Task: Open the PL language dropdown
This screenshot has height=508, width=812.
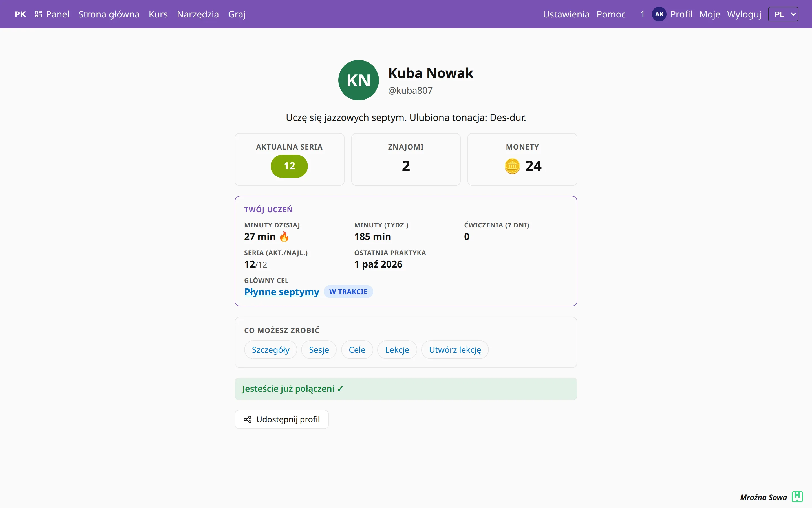Action: pos(783,14)
